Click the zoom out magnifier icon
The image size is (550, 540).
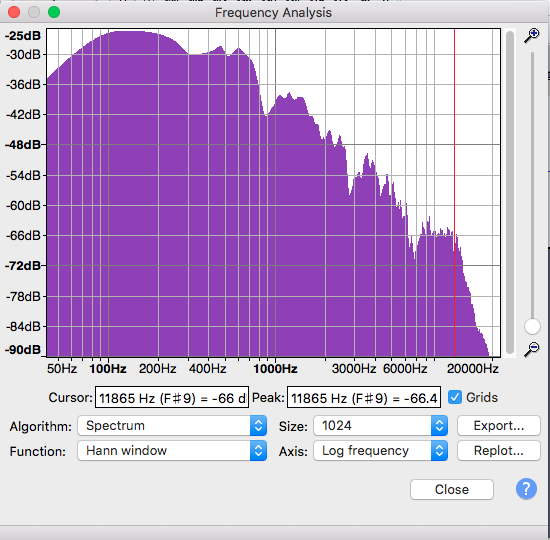pyautogui.click(x=532, y=349)
